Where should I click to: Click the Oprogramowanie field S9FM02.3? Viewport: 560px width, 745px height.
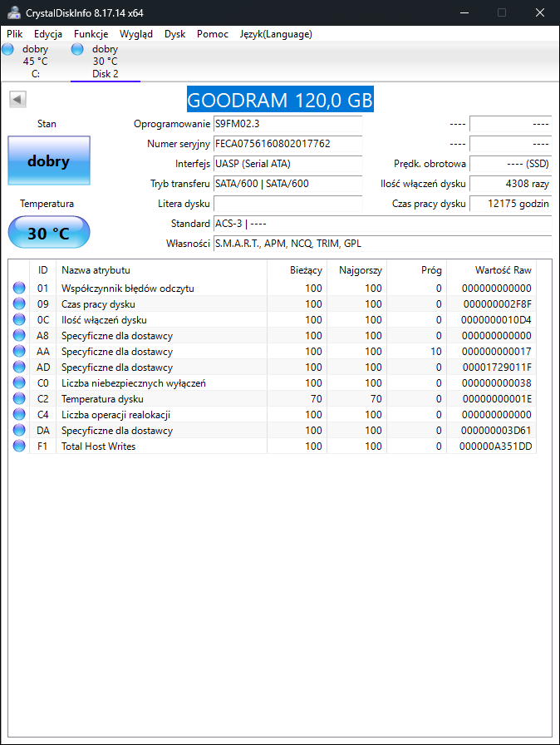288,124
